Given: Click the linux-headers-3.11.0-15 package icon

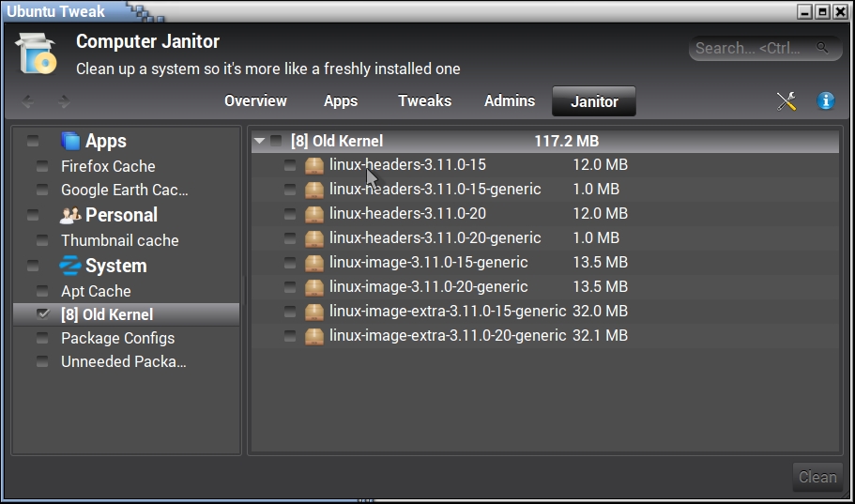Looking at the screenshot, I should point(314,165).
